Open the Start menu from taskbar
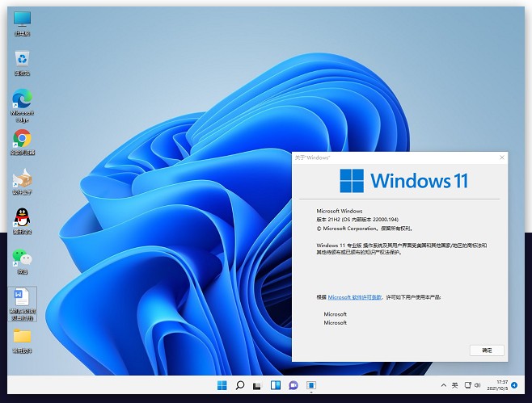 point(222,386)
